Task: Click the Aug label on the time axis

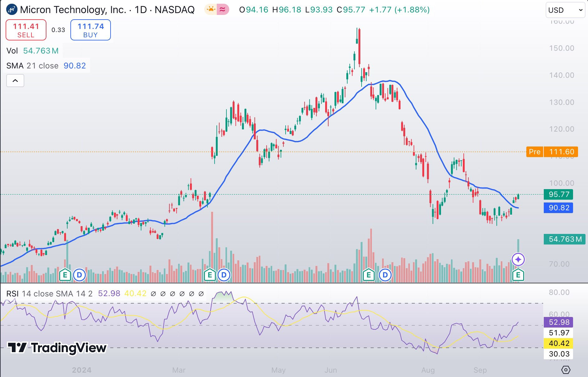Action: pyautogui.click(x=428, y=370)
